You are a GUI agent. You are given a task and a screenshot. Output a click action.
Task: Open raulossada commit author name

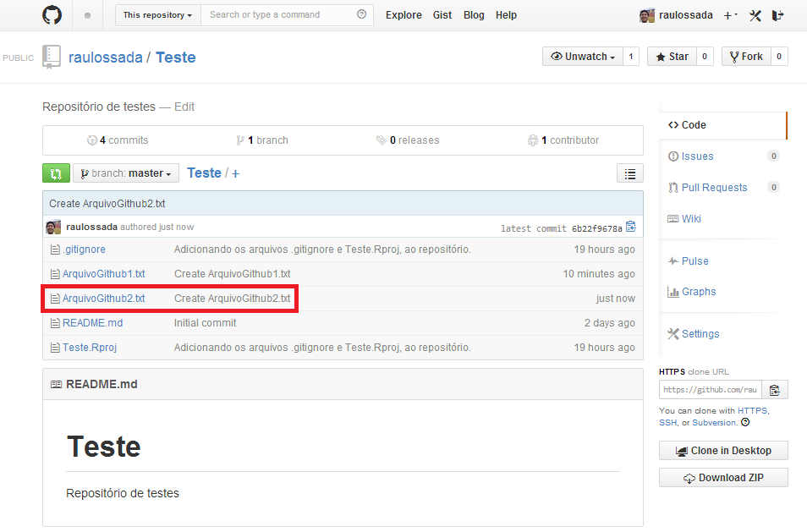pos(91,227)
